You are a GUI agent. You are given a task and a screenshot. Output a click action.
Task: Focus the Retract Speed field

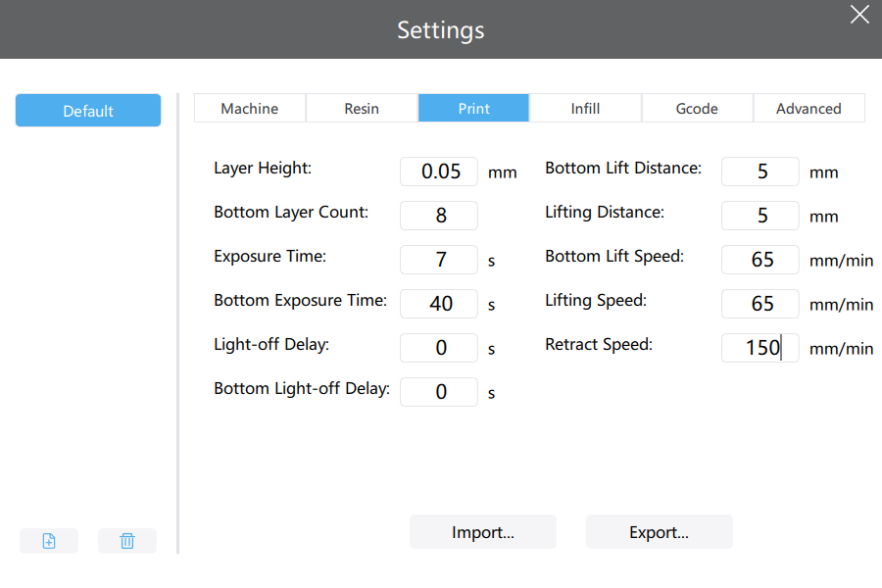tap(759, 348)
